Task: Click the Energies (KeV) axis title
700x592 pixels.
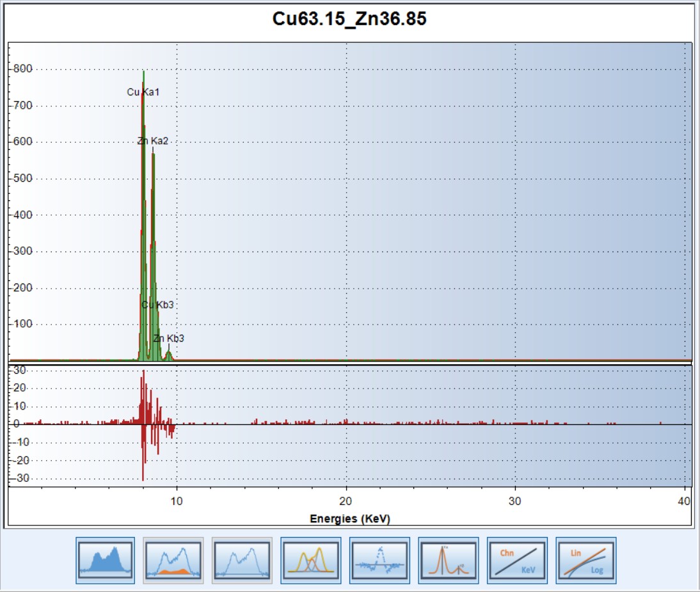Action: pos(350,519)
